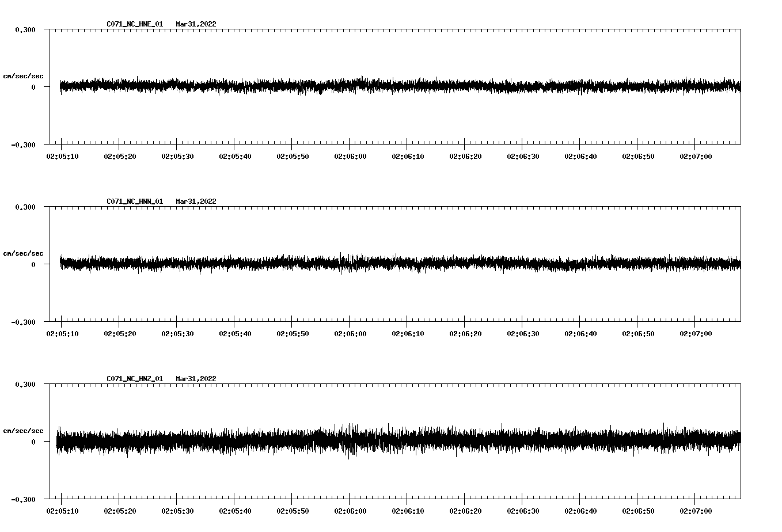Click 02:06:40 time label under the HNE plot

click(x=580, y=157)
